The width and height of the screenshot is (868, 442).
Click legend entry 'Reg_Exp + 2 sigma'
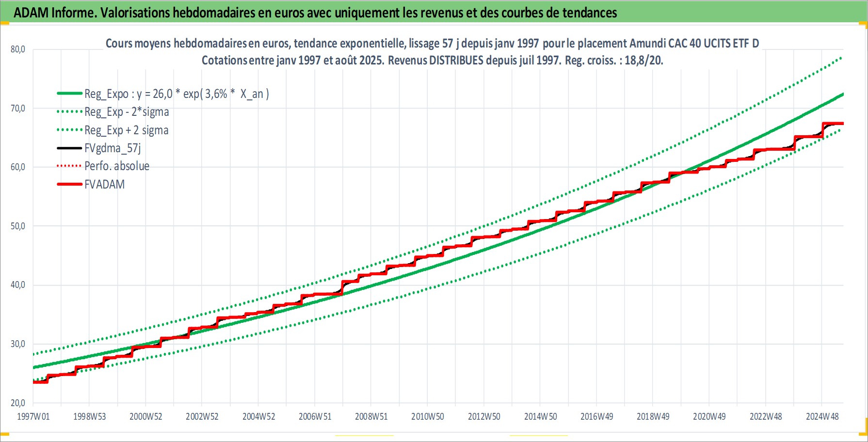tap(127, 130)
